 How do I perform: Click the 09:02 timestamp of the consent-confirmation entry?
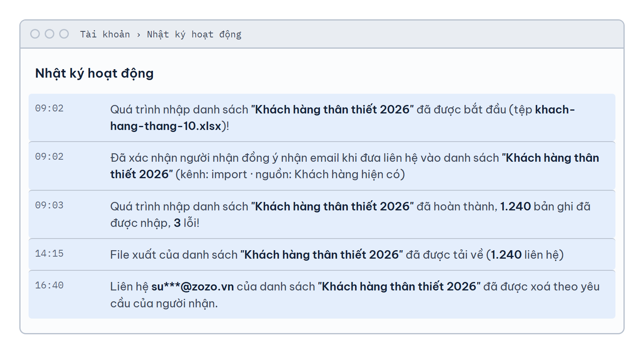(49, 156)
